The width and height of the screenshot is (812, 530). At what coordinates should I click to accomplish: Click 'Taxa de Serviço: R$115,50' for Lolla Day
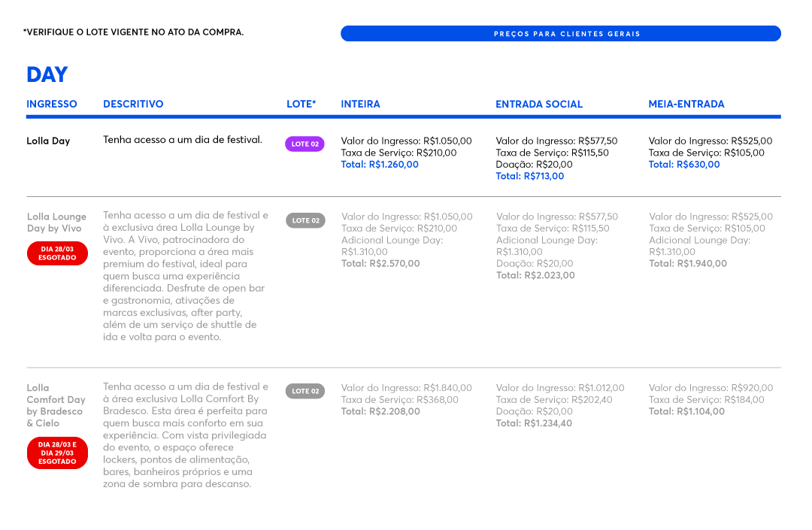[x=552, y=153]
